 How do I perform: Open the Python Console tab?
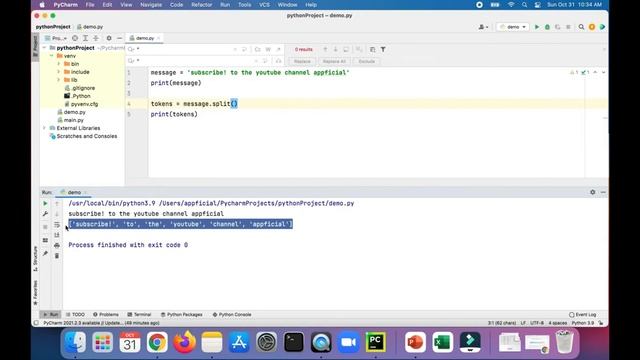pos(232,315)
